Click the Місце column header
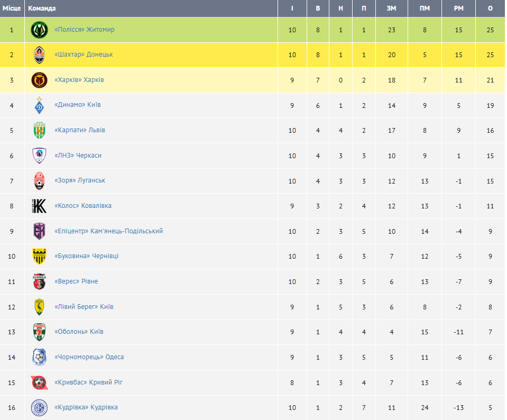This screenshot has height=420, width=507. point(12,8)
